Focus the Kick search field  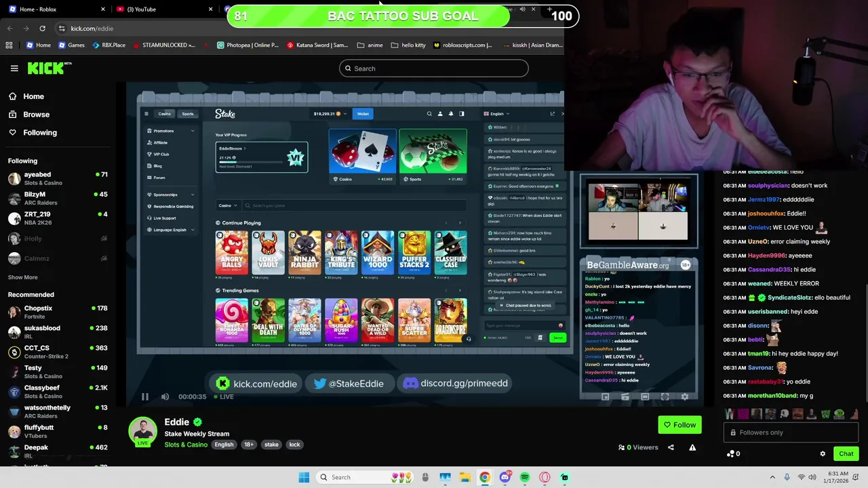(434, 68)
